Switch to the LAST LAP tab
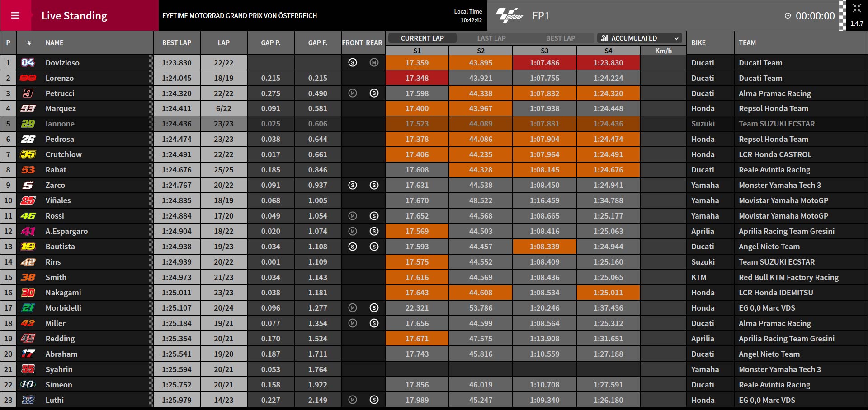The width and height of the screenshot is (868, 410). coord(491,38)
